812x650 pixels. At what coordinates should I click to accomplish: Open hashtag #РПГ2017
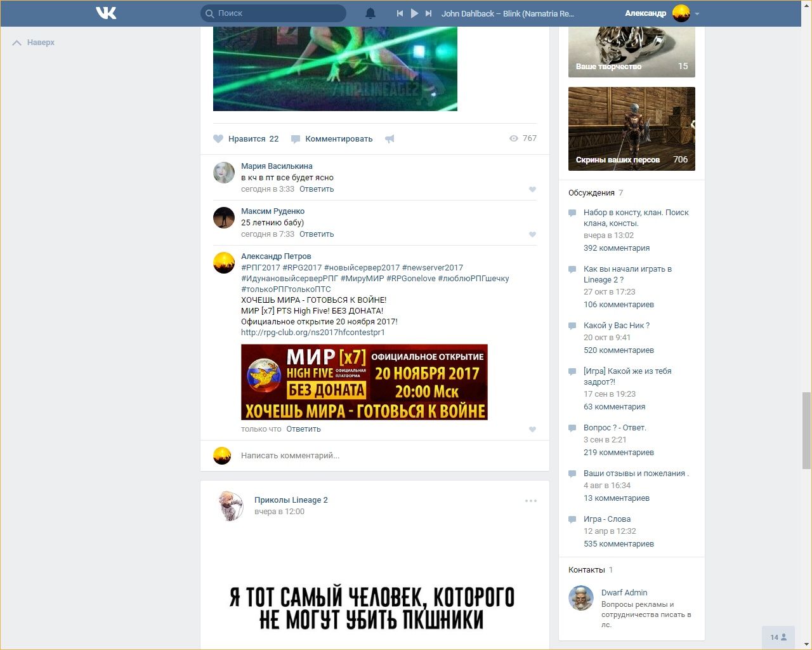(x=261, y=268)
